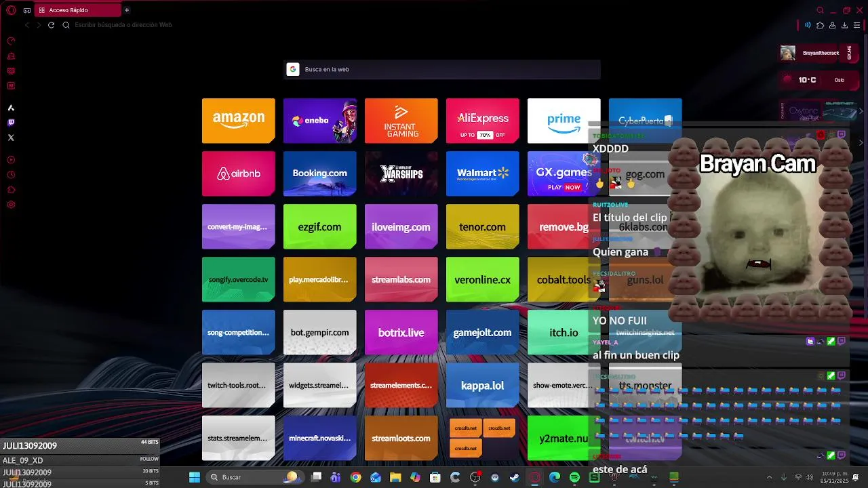Open the Eneba speed dial tile

[x=320, y=121]
